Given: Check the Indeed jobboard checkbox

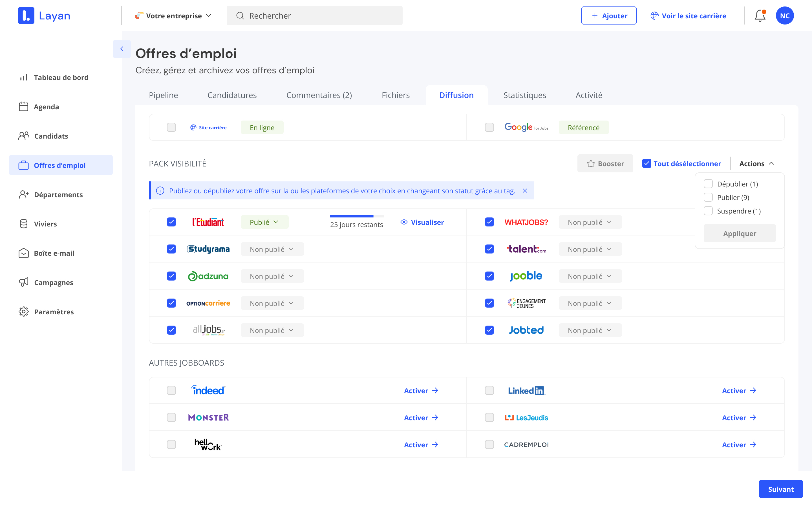Looking at the screenshot, I should click(171, 390).
